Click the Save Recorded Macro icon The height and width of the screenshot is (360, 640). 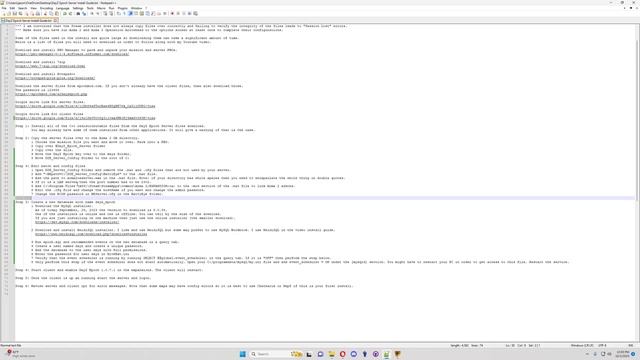pyautogui.click(x=195, y=13)
